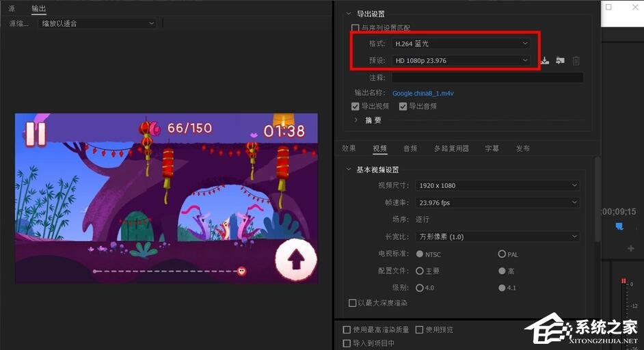Enable 导入到项目中 checkbox
The image size is (644, 350).
[x=347, y=343]
